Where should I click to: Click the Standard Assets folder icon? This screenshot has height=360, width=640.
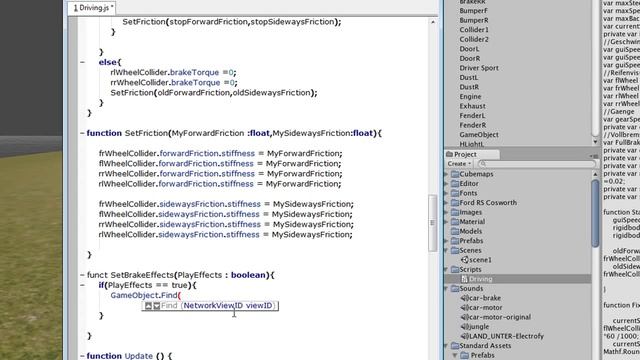[455, 346]
